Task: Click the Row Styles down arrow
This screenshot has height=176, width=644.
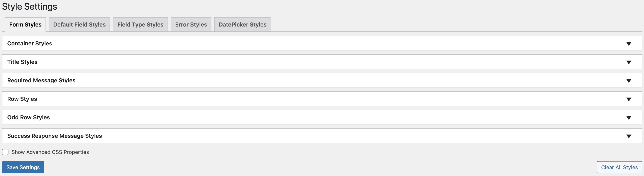Action: coord(628,99)
